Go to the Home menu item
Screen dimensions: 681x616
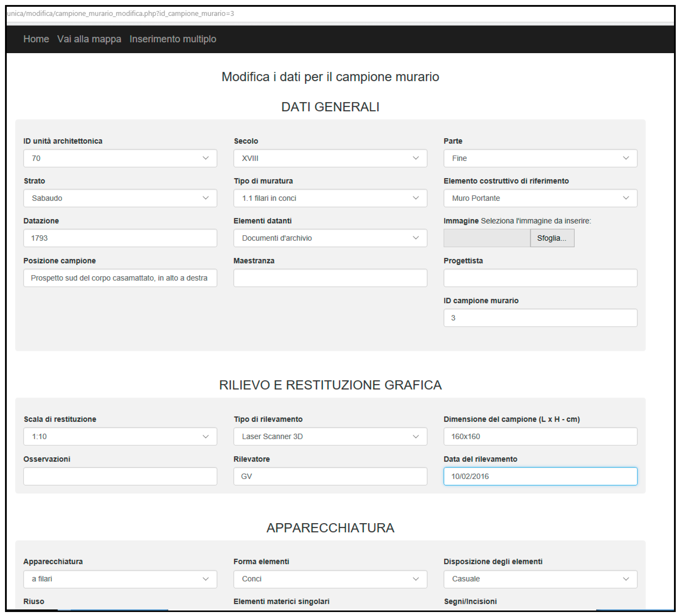click(x=36, y=39)
